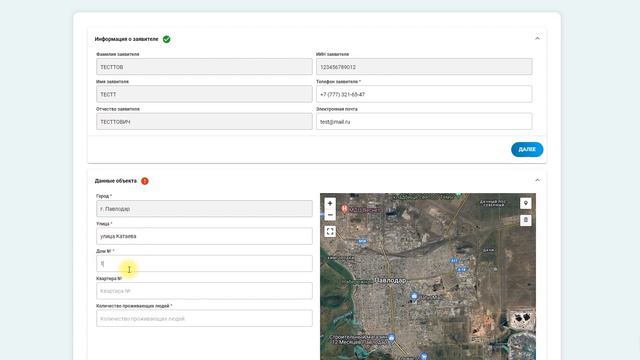Click the 'Информация о заявителе' section header
The height and width of the screenshot is (360, 640).
tap(127, 39)
